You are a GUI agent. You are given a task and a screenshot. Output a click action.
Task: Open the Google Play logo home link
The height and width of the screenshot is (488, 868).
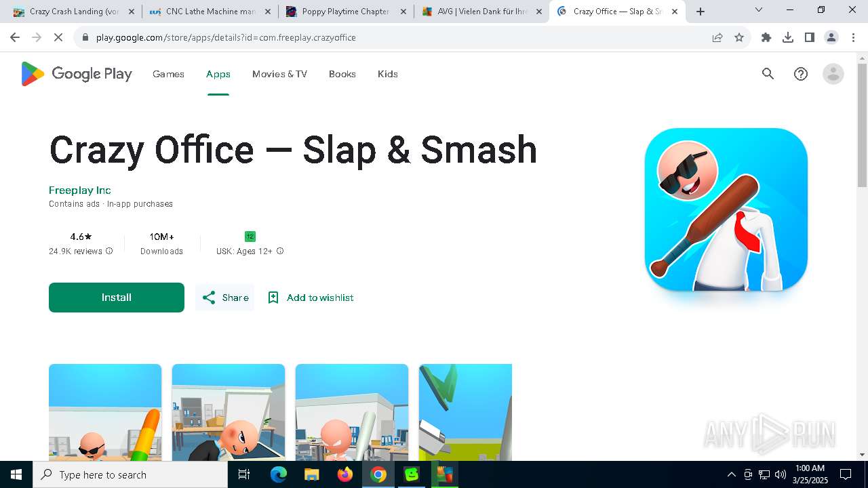pos(77,74)
